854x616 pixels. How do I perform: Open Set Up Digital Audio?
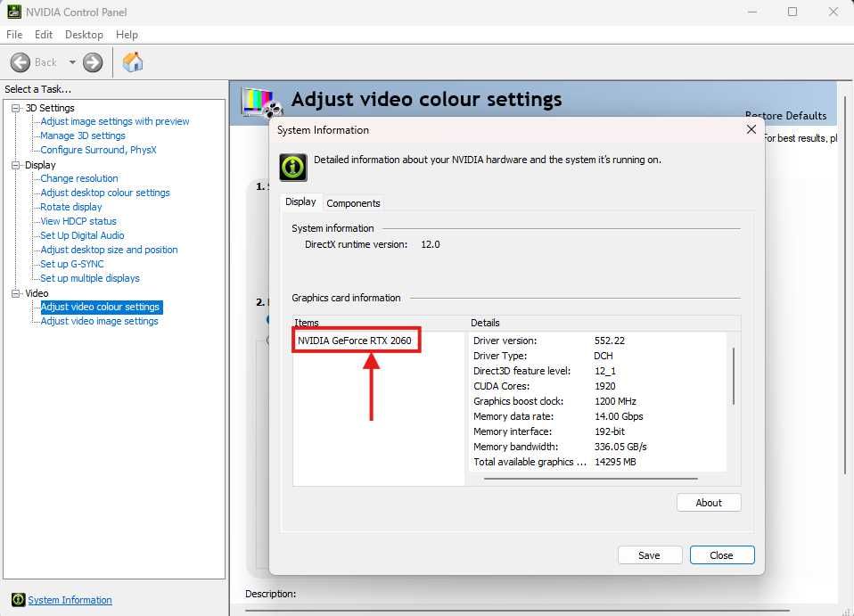coord(82,235)
